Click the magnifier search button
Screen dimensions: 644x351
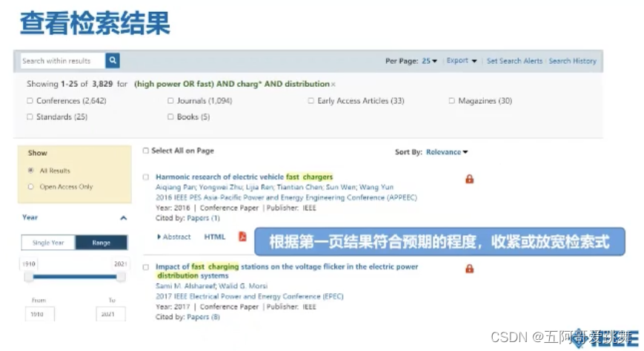[113, 61]
